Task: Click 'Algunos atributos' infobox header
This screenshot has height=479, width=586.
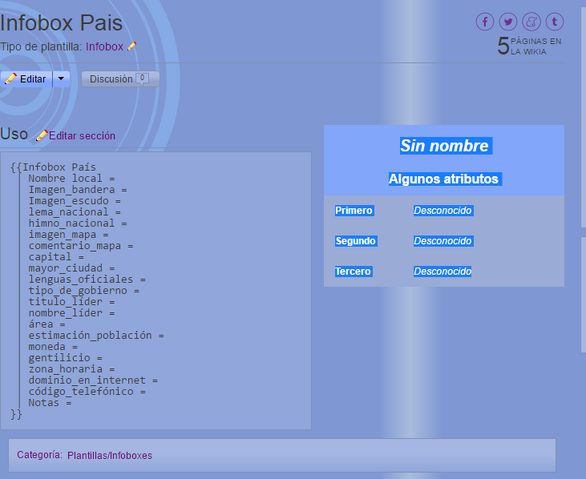Action: (x=444, y=179)
